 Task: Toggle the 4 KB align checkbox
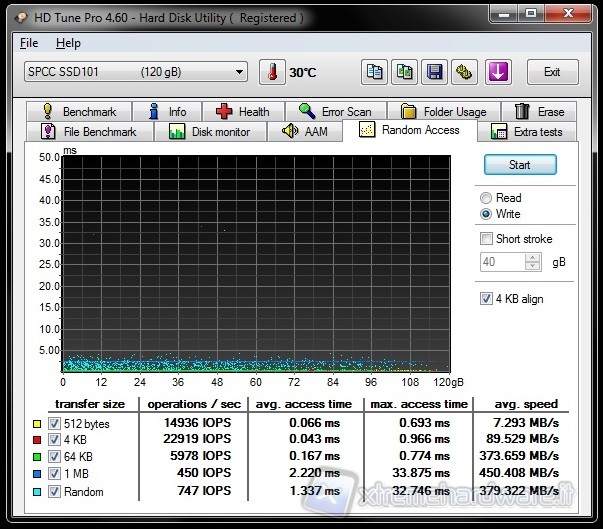tap(487, 299)
